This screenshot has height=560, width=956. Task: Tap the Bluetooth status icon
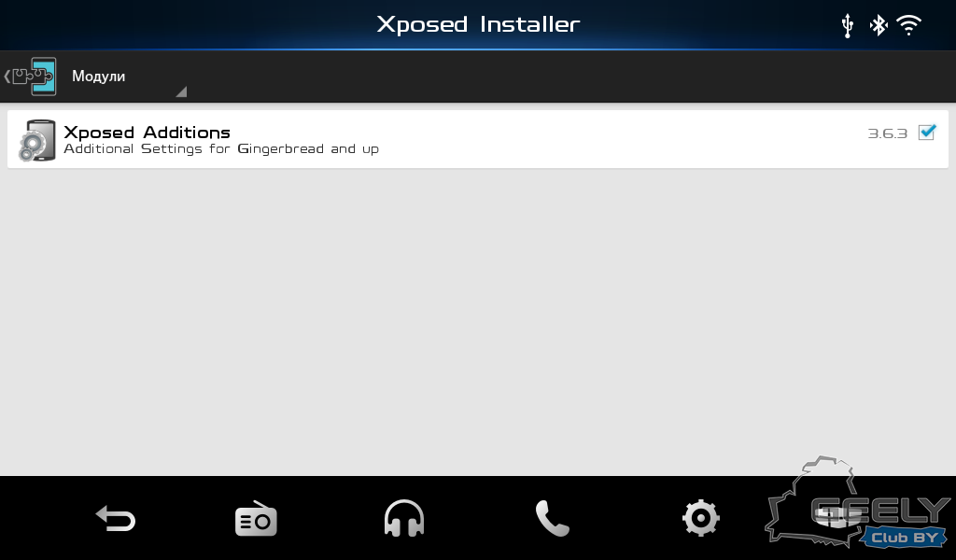(x=879, y=25)
